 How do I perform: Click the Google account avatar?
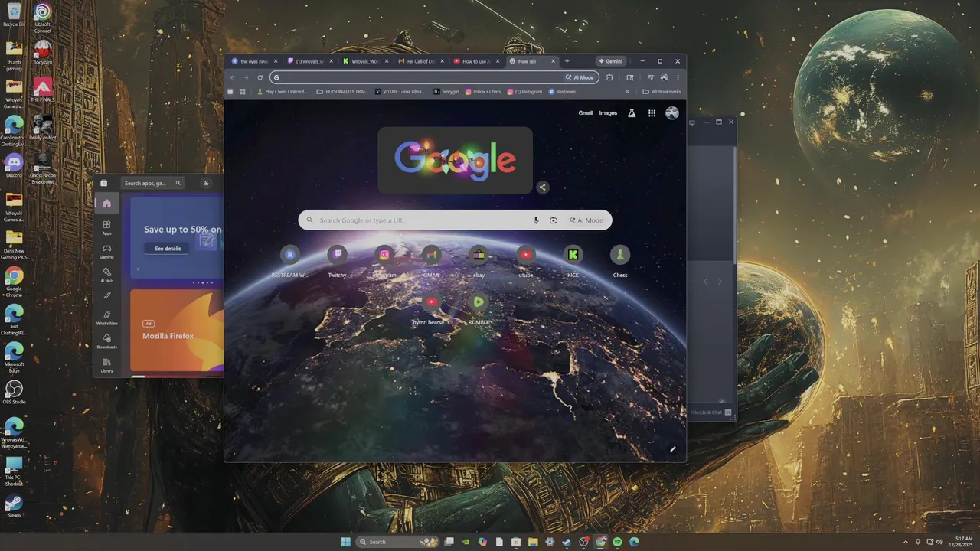coord(672,113)
